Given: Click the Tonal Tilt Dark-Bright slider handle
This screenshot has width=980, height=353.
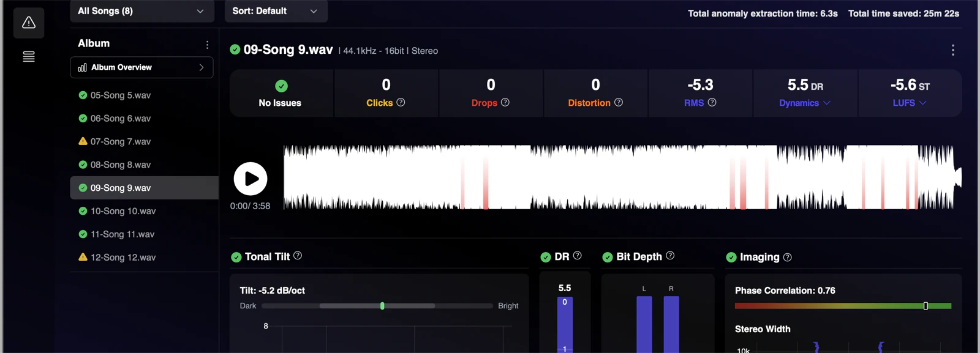Looking at the screenshot, I should [382, 306].
